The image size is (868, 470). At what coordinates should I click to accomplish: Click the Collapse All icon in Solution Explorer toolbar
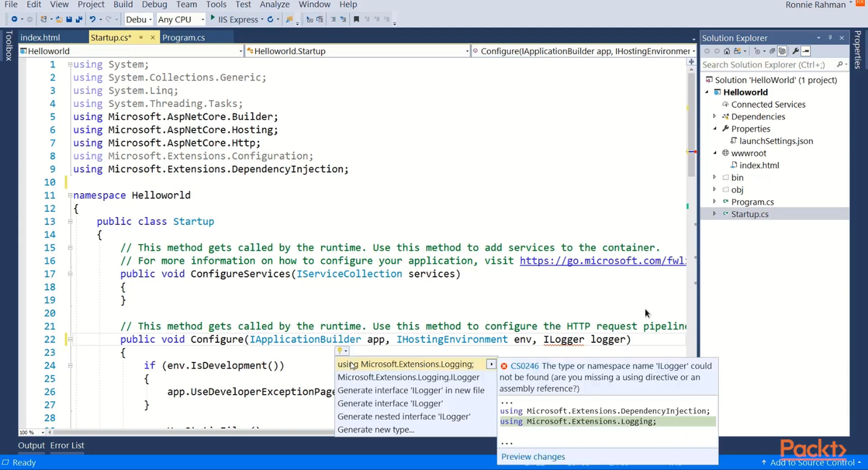point(772,51)
